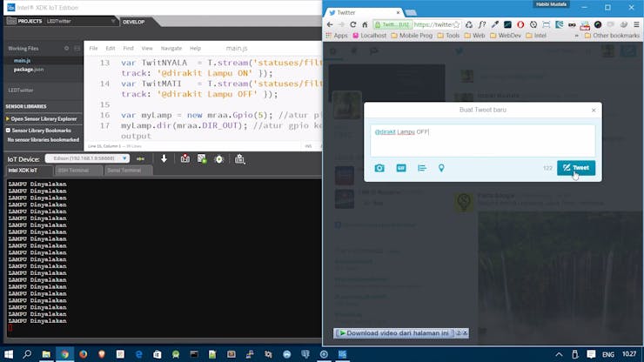The image size is (644, 362).
Task: Open File Explorer from taskbar
Action: point(46,354)
